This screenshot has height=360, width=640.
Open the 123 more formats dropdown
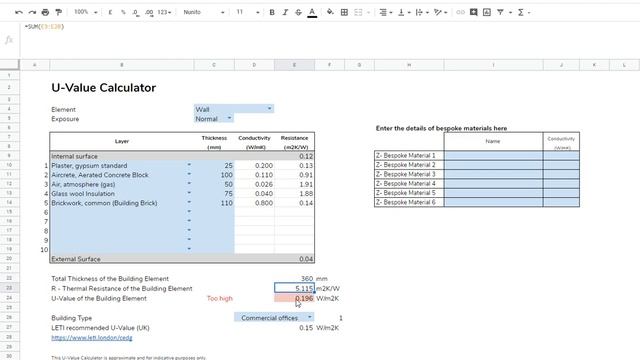tap(164, 12)
